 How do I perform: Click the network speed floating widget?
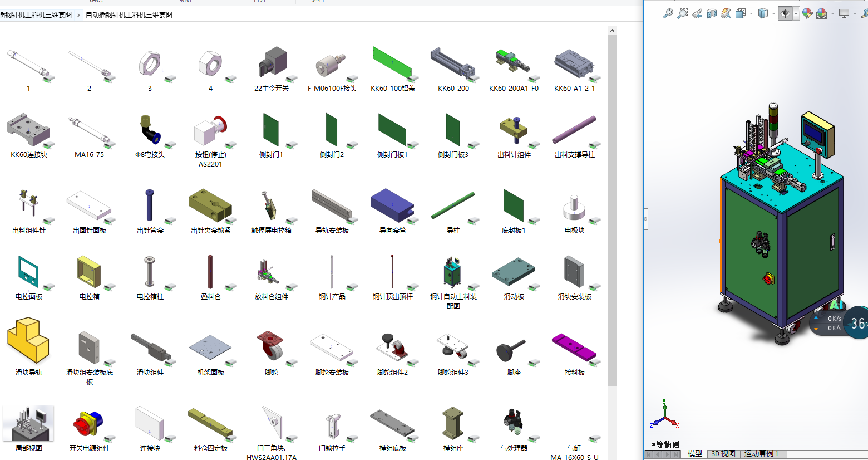tap(840, 323)
